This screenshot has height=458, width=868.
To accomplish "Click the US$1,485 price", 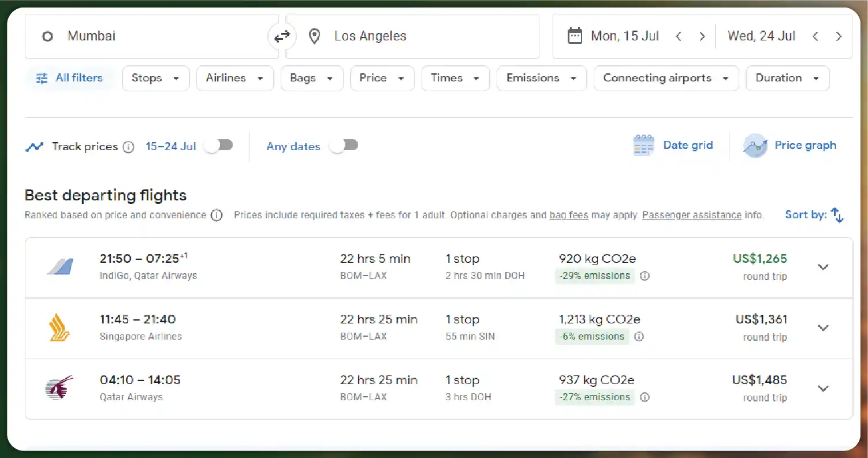I will tap(760, 380).
